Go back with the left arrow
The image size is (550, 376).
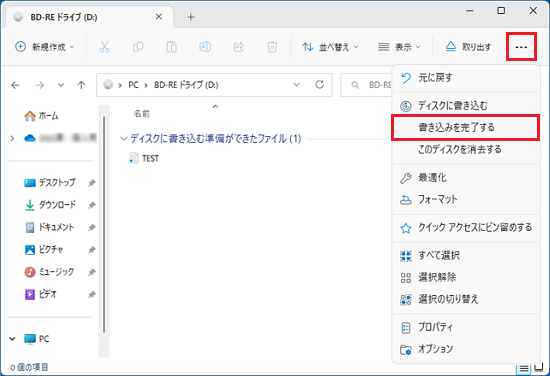coord(15,85)
